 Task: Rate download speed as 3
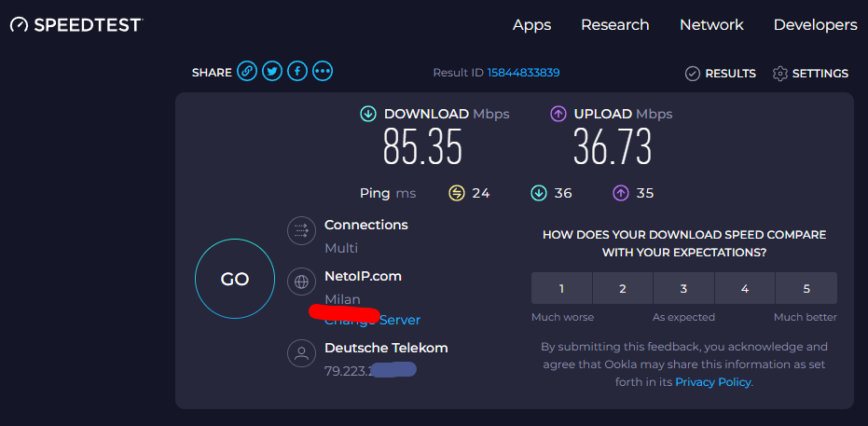[x=684, y=288]
